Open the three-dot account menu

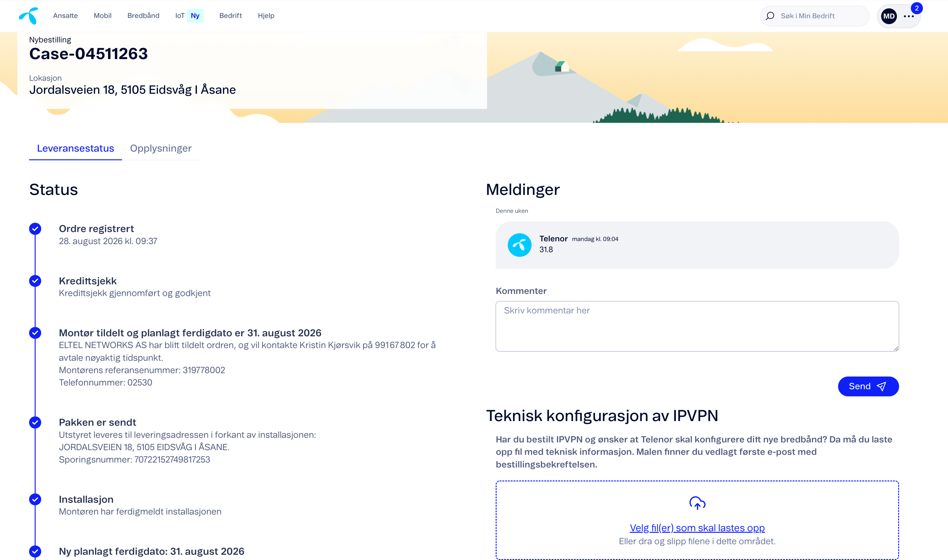click(x=909, y=16)
